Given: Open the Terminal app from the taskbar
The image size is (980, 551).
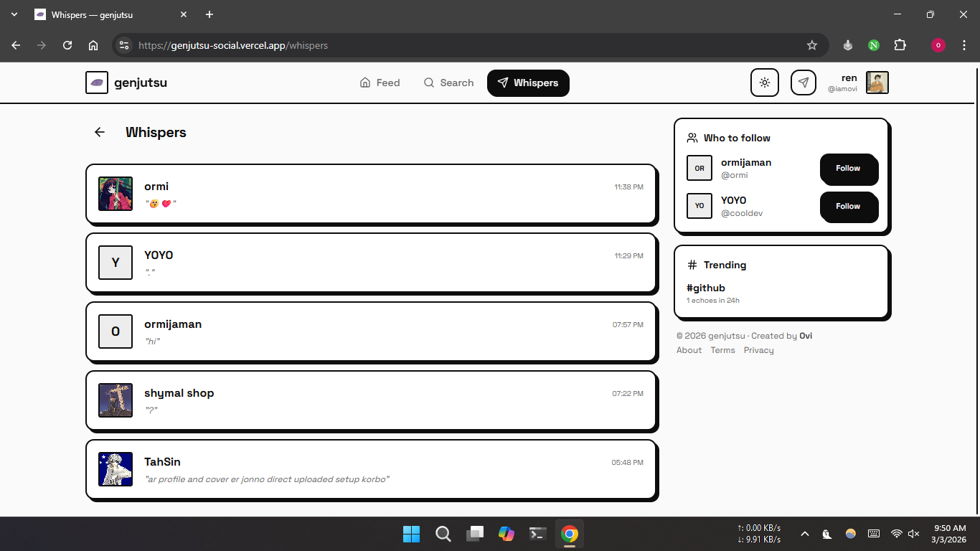Looking at the screenshot, I should click(538, 534).
